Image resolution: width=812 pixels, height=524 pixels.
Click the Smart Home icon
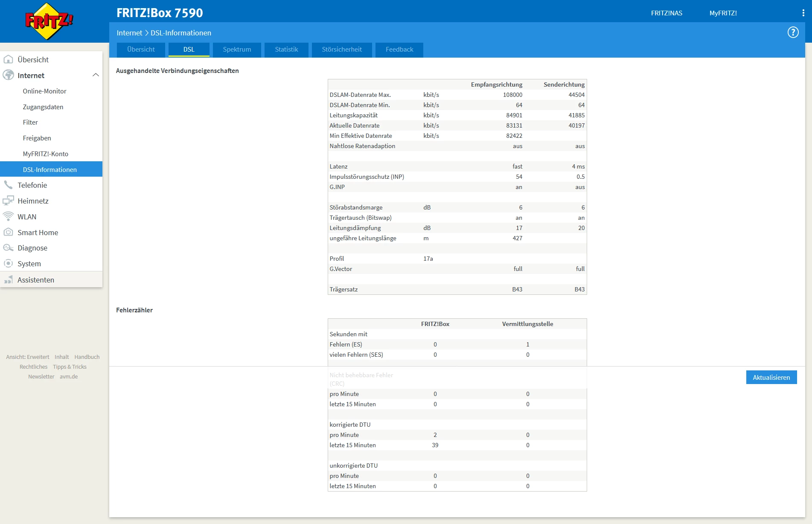pyautogui.click(x=8, y=232)
